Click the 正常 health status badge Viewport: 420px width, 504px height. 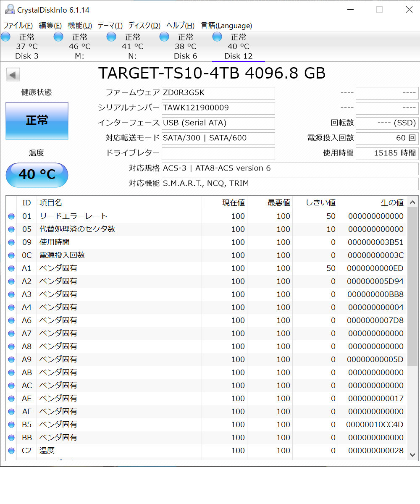tap(37, 121)
